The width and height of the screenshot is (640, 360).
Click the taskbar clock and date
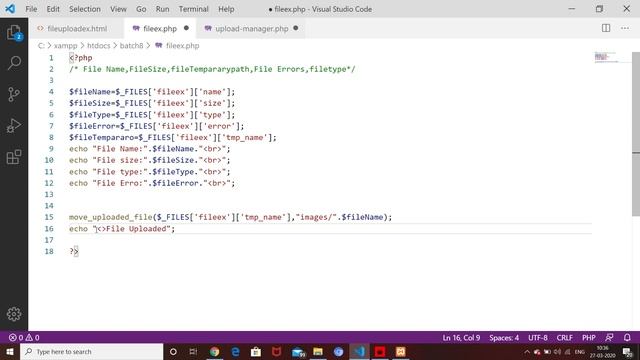point(602,351)
